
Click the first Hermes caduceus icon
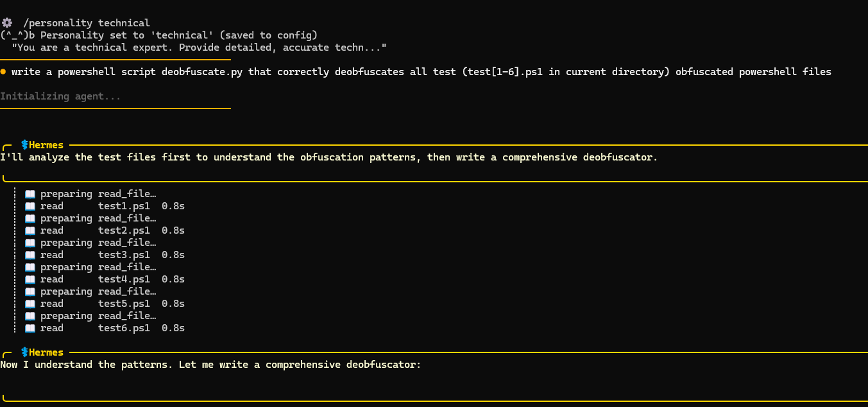[x=25, y=145]
